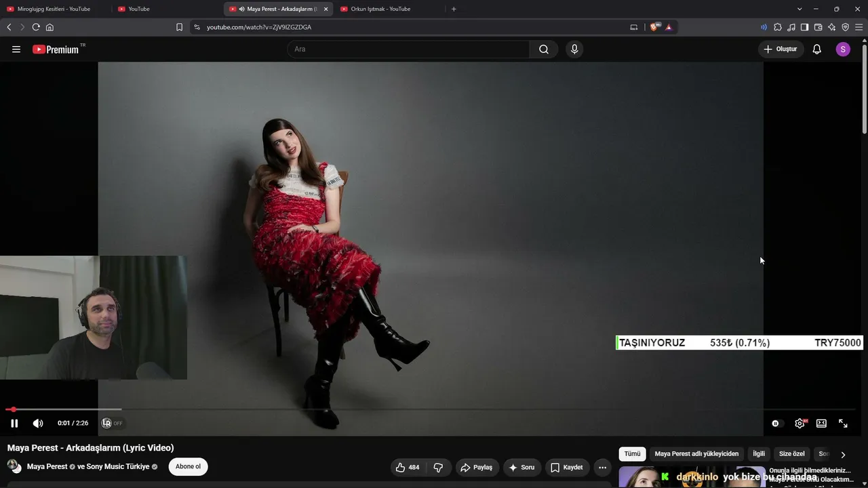The height and width of the screenshot is (488, 868).
Task: Subscribe with the Abone ol button
Action: pos(188,467)
